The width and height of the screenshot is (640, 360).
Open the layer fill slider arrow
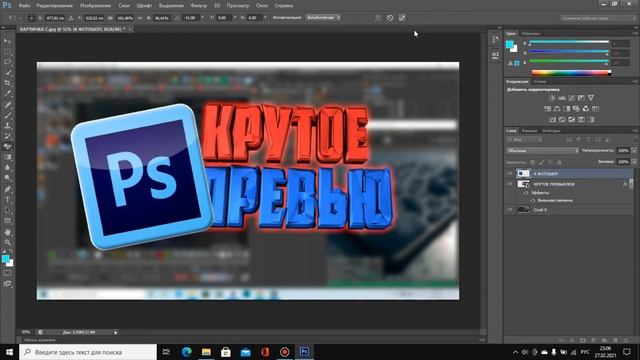pyautogui.click(x=634, y=162)
